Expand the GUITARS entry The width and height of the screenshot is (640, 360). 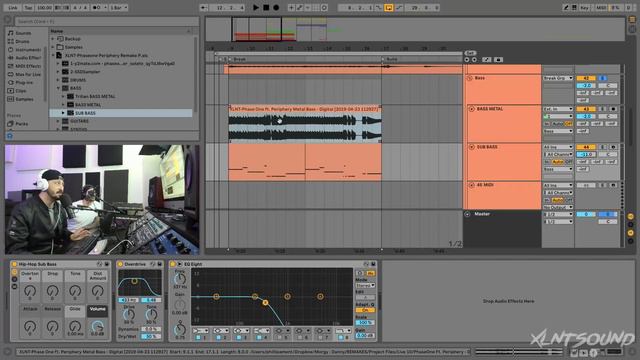58,121
